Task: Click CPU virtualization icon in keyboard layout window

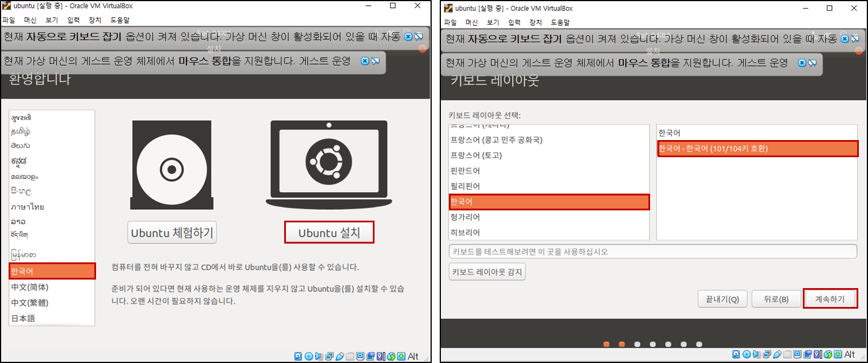Action: 818,356
